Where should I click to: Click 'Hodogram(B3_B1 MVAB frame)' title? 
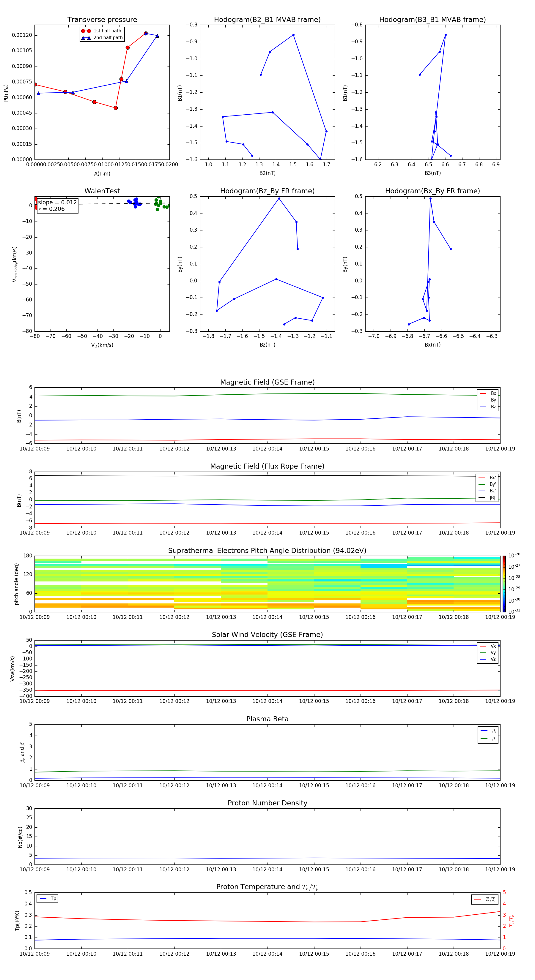point(432,20)
